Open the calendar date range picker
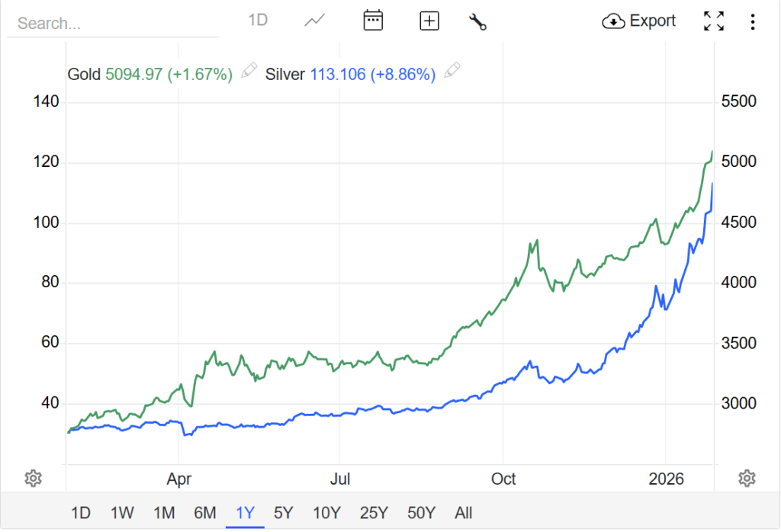This screenshot has height=532, width=781. point(373,21)
